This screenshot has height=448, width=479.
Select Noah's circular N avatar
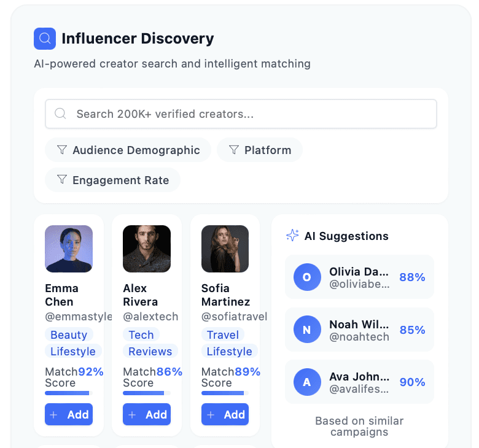tap(307, 329)
